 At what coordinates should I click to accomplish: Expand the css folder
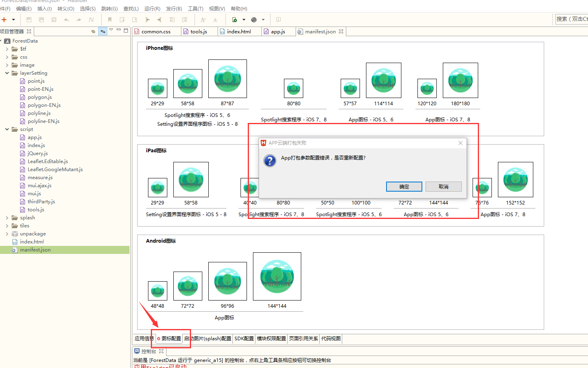[7, 57]
